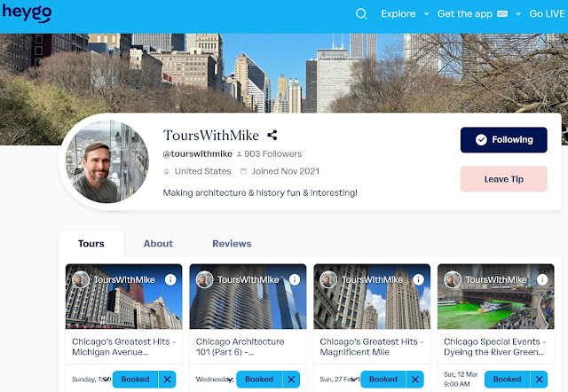Viewport: 568px width, 392px height.
Task: Click the profile bio about architecture & history
Action: [260, 193]
